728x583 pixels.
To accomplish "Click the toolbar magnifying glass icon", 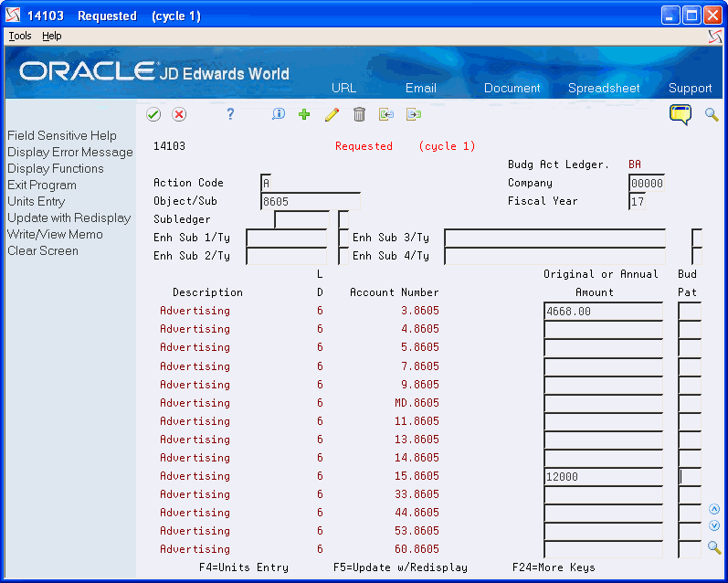I will coord(712,114).
